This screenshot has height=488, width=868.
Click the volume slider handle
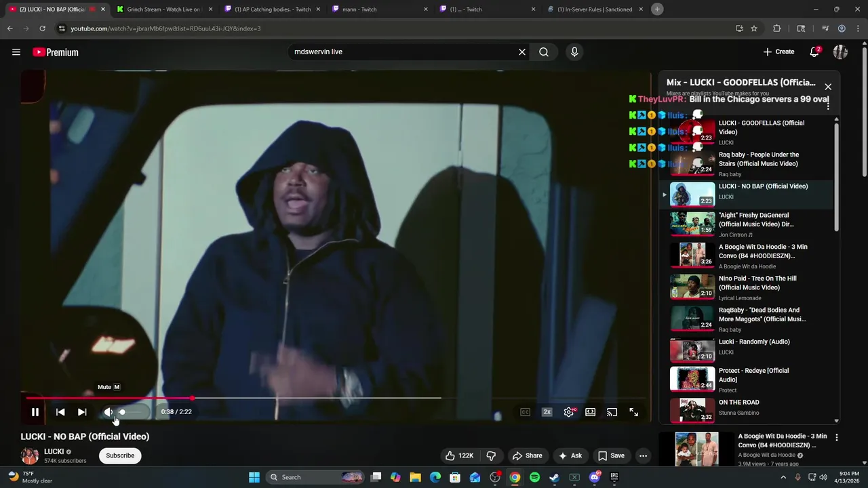click(122, 412)
